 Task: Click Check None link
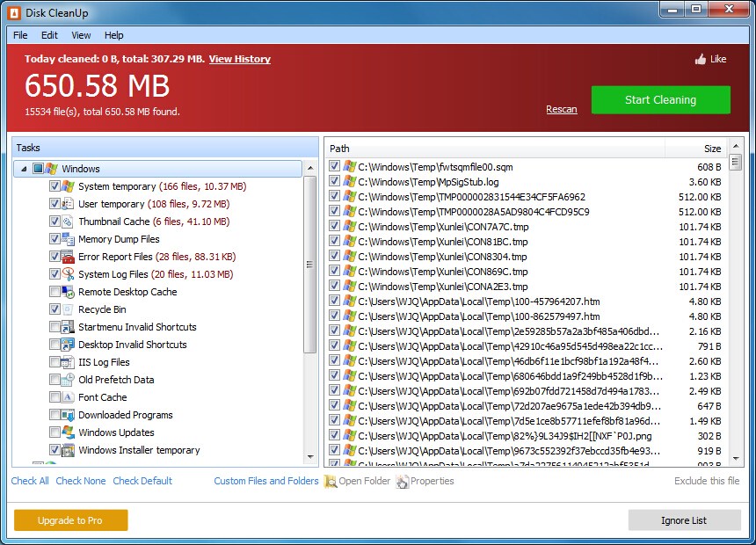(x=81, y=481)
